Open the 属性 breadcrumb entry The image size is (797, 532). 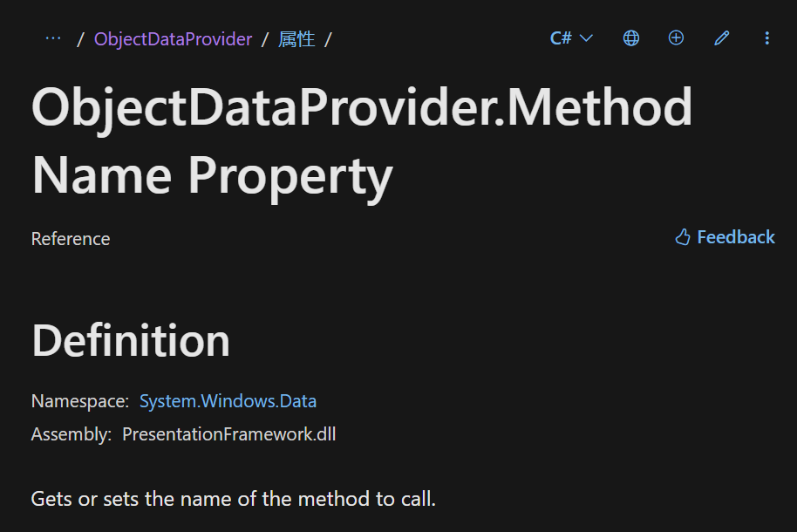[298, 38]
